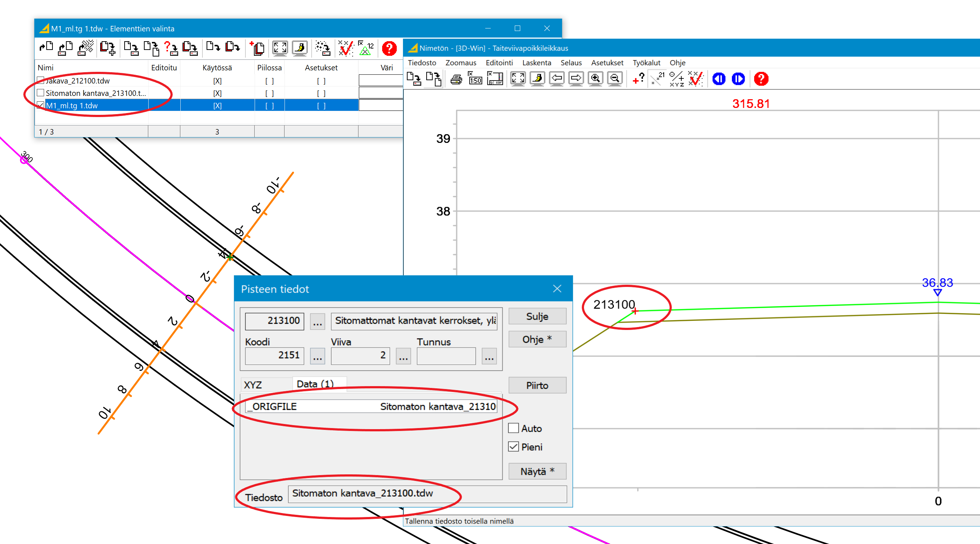Check the Sitomaton kantava_213100 file checkbox
980x544 pixels.
pyautogui.click(x=41, y=93)
